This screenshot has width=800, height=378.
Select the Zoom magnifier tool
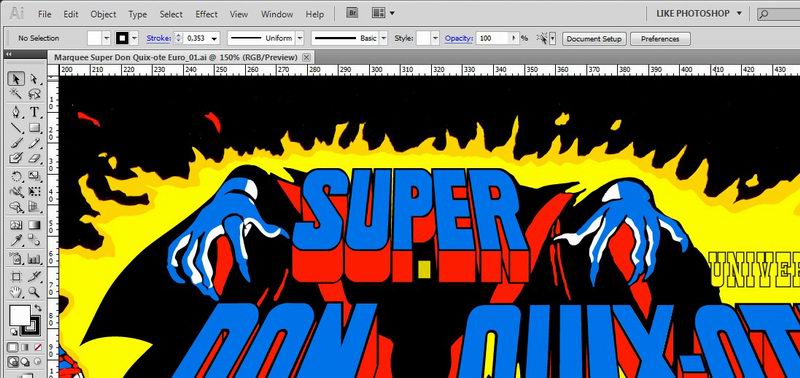[x=34, y=292]
